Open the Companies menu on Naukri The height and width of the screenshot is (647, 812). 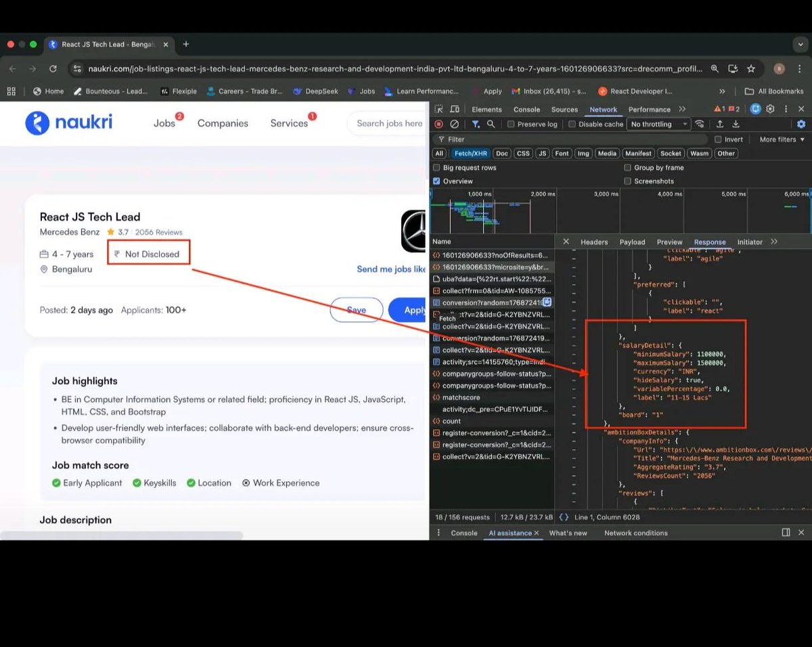[223, 123]
